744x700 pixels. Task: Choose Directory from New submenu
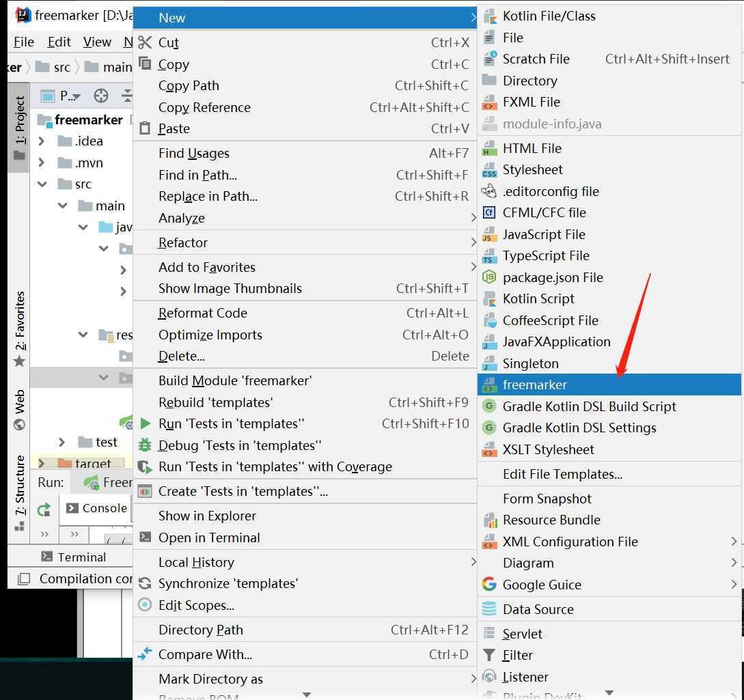pos(609,81)
